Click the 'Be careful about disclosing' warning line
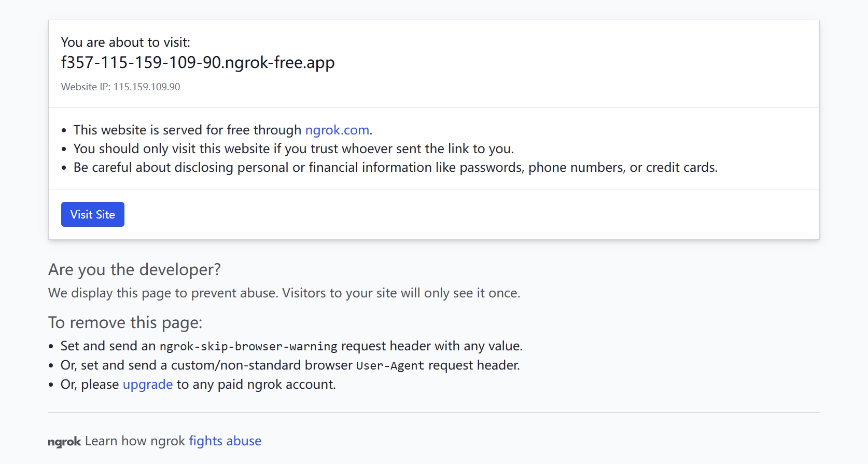 pos(395,168)
